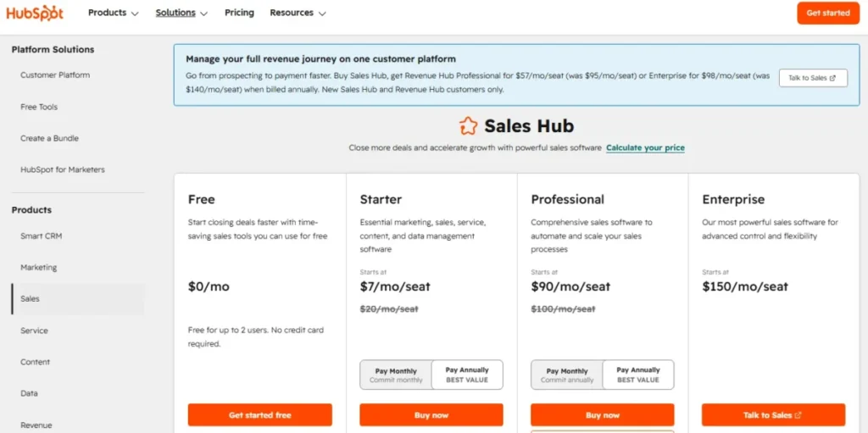
Task: Open Free Tools in the sidebar
Action: point(39,107)
